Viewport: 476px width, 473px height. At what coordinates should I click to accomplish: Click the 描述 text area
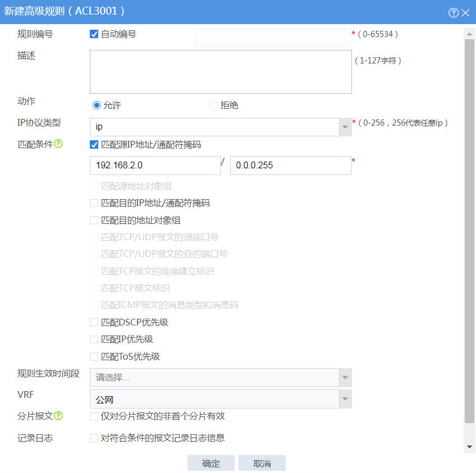click(x=221, y=72)
